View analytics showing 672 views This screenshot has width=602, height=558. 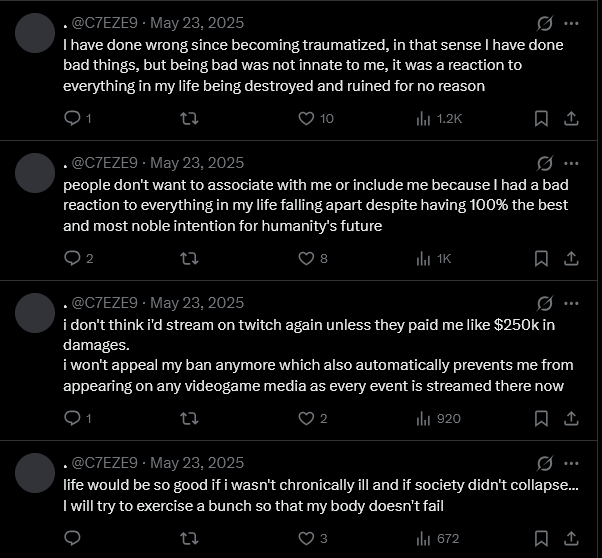coord(438,538)
